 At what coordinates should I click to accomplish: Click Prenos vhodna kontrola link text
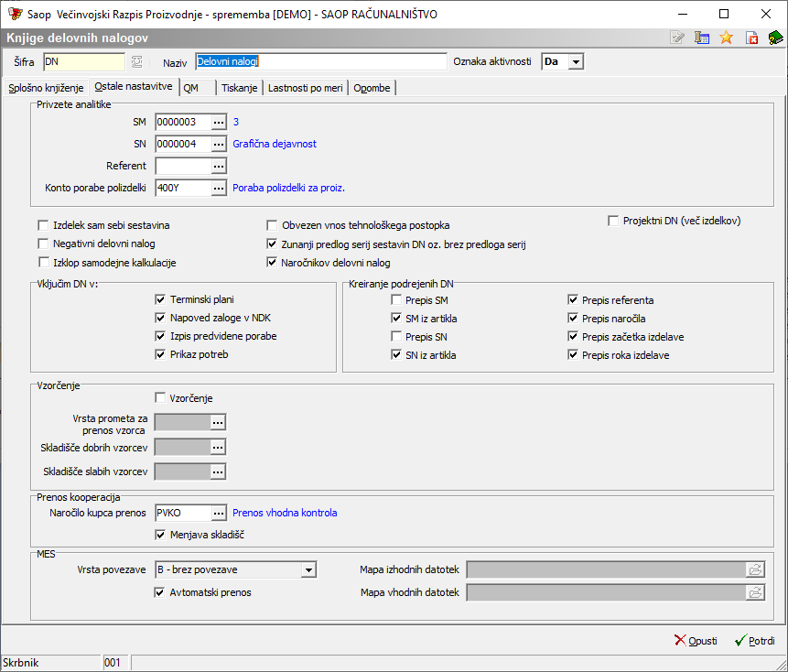tap(285, 514)
